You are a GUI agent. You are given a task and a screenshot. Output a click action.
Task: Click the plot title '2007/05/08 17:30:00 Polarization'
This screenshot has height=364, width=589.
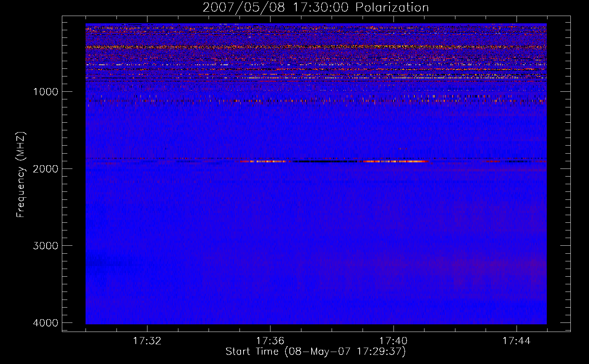316,8
